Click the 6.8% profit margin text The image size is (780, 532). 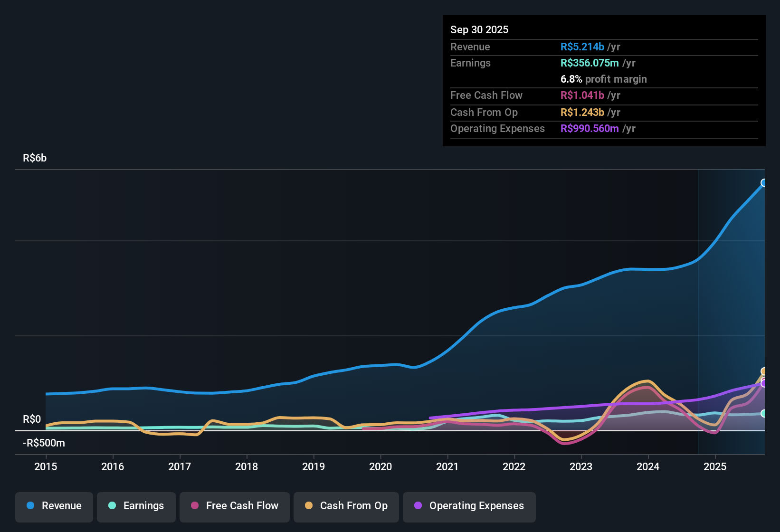pos(603,79)
